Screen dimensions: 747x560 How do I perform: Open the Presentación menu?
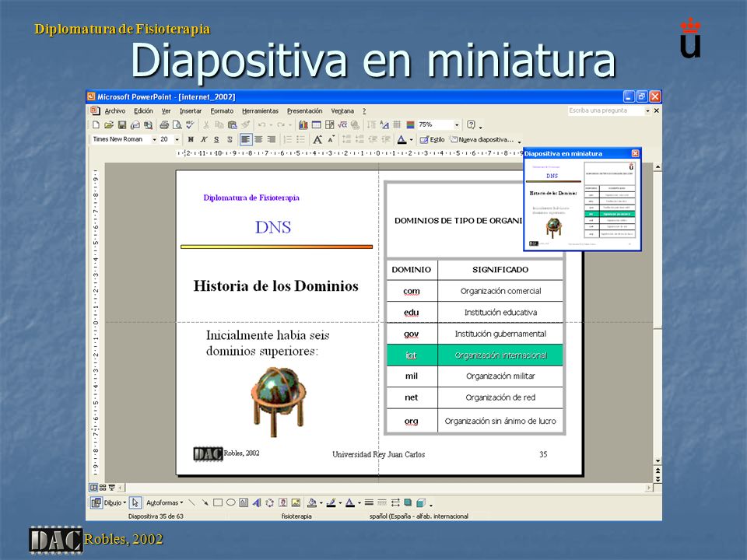point(304,111)
